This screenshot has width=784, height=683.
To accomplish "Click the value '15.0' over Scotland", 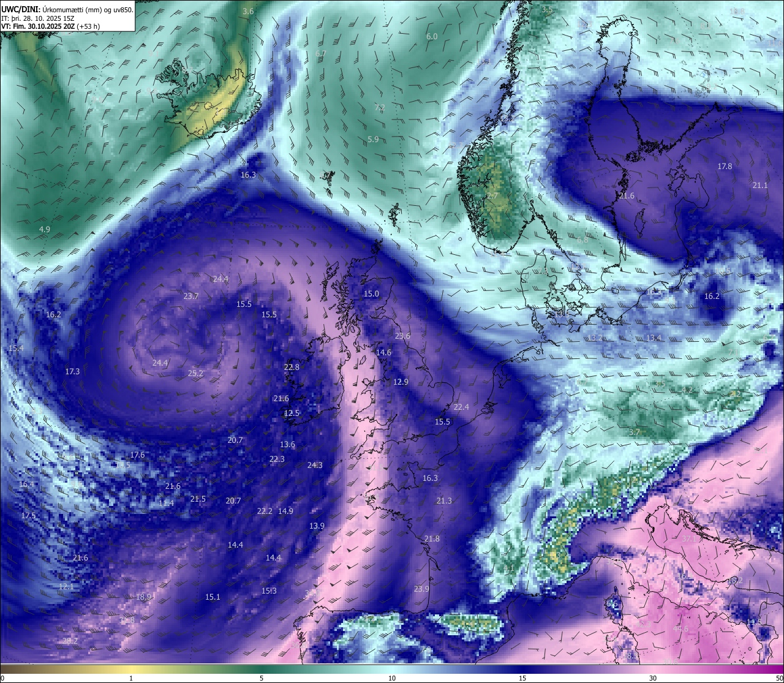I will click(371, 294).
